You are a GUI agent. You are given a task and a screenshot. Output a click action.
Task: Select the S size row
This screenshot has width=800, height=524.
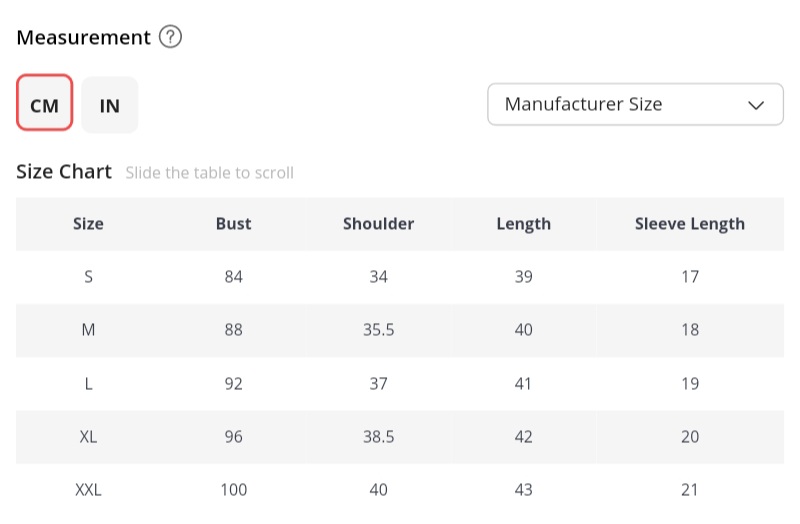click(x=88, y=277)
